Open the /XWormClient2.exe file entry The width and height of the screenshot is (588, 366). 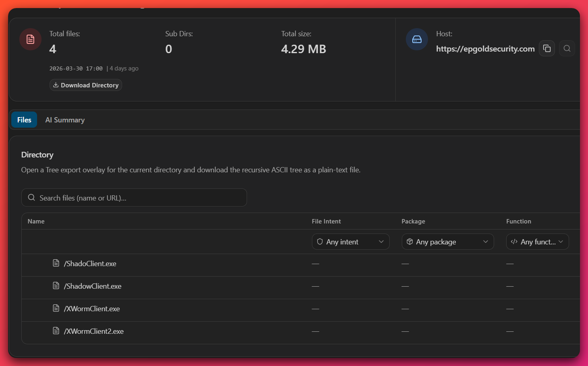94,331
